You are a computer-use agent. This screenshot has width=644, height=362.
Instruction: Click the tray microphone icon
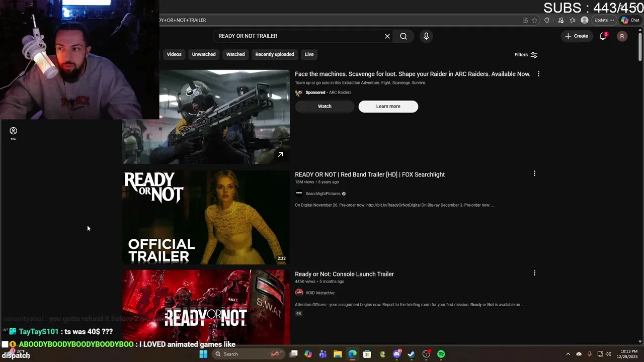tap(589, 354)
